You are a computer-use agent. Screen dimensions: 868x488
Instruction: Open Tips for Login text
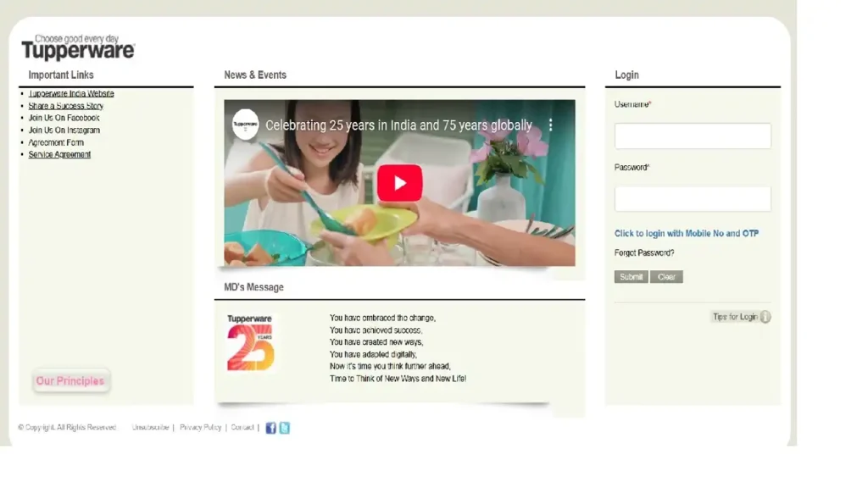(735, 317)
